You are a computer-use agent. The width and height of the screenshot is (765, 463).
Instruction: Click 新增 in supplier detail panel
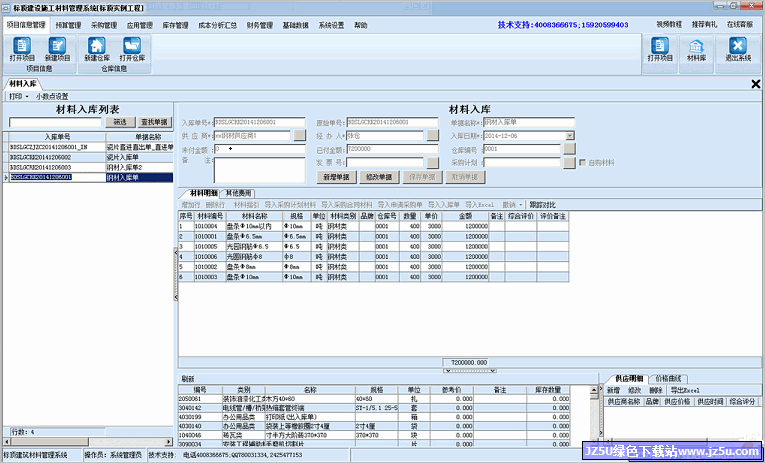[x=613, y=390]
